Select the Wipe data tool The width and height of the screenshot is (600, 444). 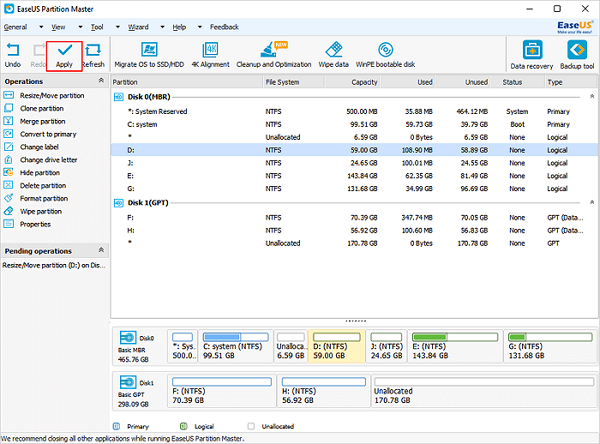[334, 56]
